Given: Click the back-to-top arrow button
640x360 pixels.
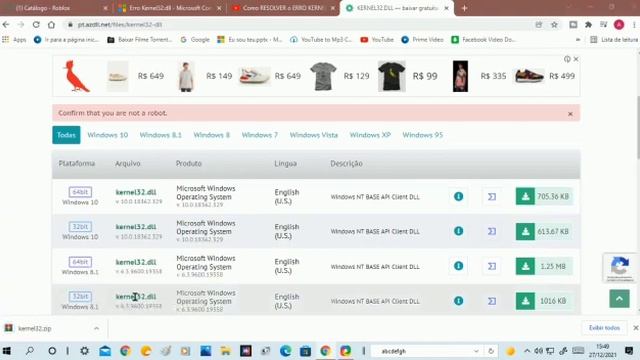Looking at the screenshot, I should (x=619, y=299).
